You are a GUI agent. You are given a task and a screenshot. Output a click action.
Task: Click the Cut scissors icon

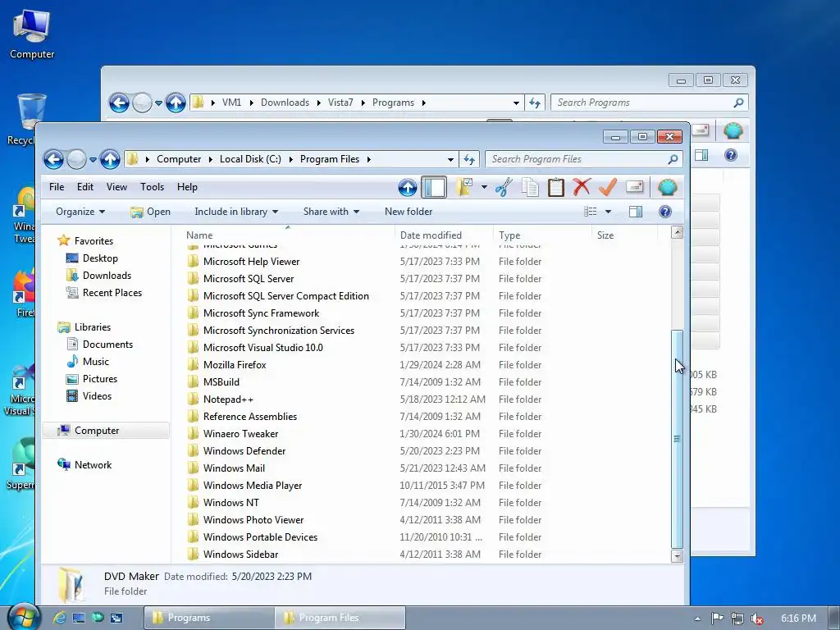point(504,187)
